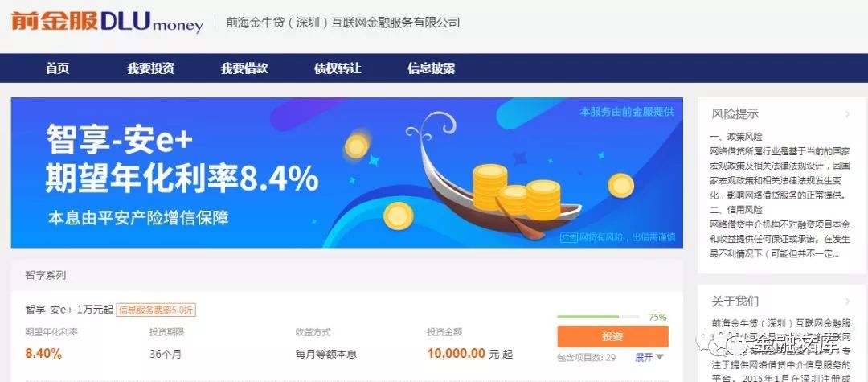Image resolution: width=868 pixels, height=382 pixels.
Task: Click the 智享系列 section header
Action: tap(45, 275)
